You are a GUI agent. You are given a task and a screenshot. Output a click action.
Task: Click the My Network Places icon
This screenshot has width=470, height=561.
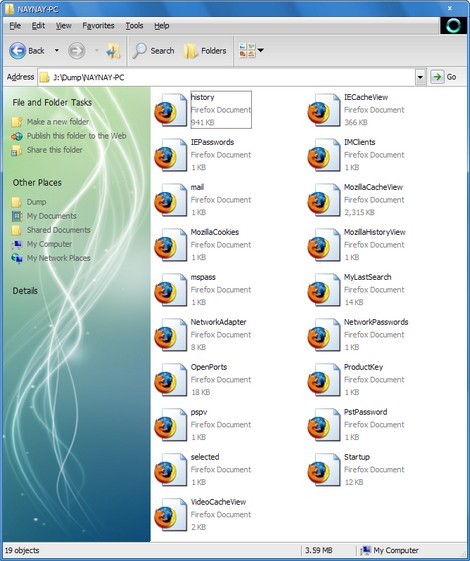tap(16, 258)
